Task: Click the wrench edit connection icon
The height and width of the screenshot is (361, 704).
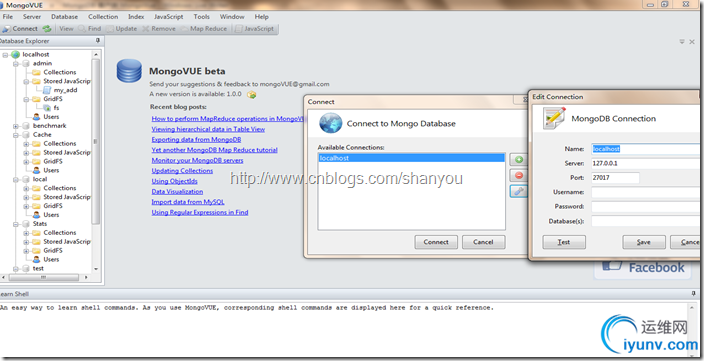Action: (x=519, y=191)
